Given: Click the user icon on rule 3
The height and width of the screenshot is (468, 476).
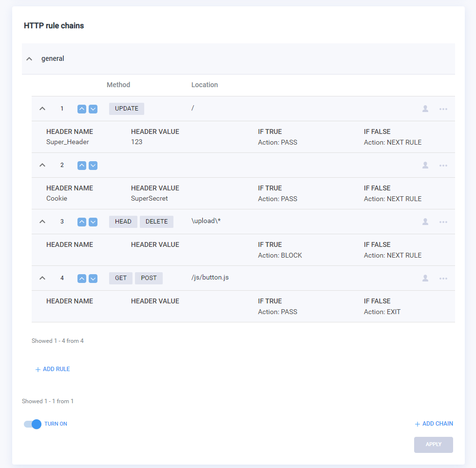Looking at the screenshot, I should (x=425, y=222).
